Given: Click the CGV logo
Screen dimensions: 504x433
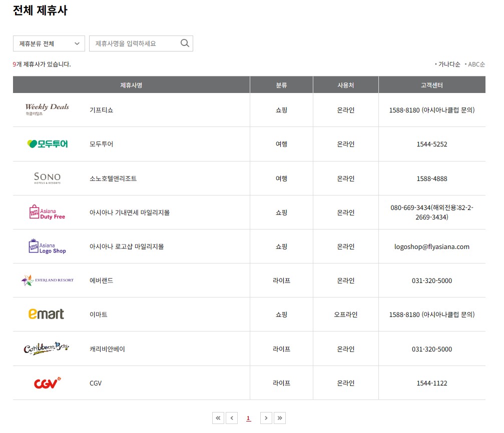Looking at the screenshot, I should coord(47,382).
